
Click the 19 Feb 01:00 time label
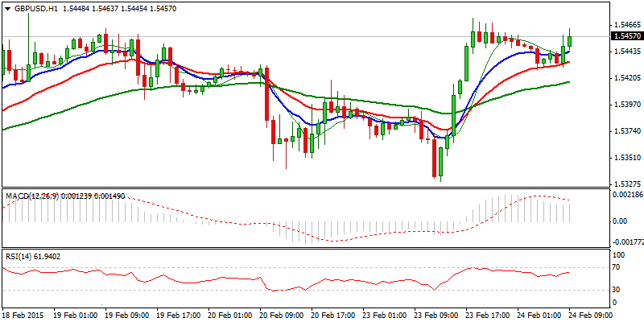pyautogui.click(x=75, y=315)
